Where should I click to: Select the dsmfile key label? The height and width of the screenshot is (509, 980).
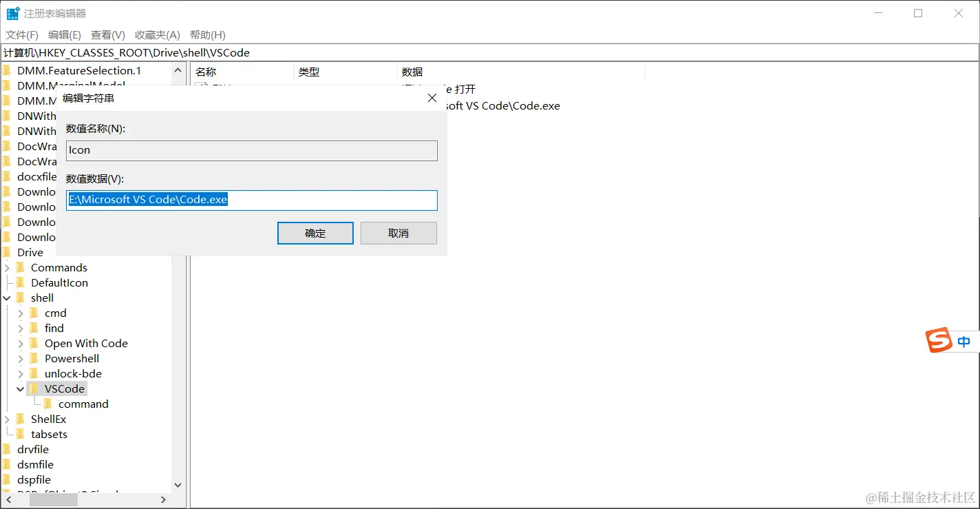35,464
